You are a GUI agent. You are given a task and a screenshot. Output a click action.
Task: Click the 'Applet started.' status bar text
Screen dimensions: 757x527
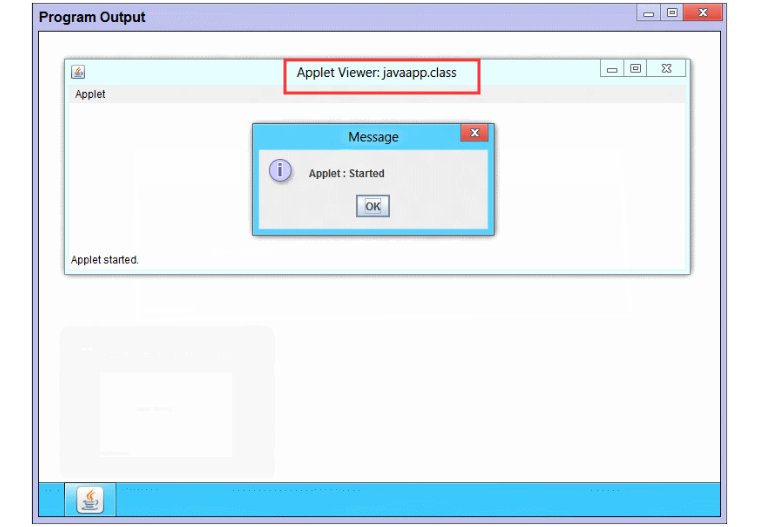tap(105, 260)
